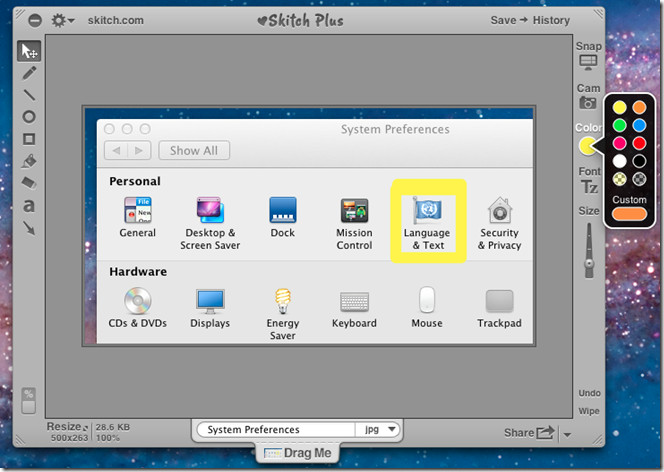Select the text 'a' tool

pos(29,206)
